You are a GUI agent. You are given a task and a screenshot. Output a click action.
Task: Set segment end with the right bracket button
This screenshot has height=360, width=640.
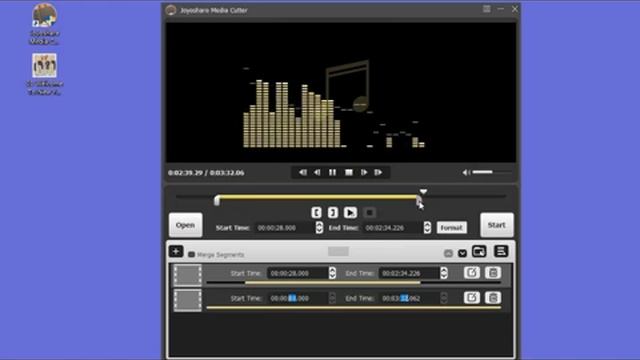[333, 213]
